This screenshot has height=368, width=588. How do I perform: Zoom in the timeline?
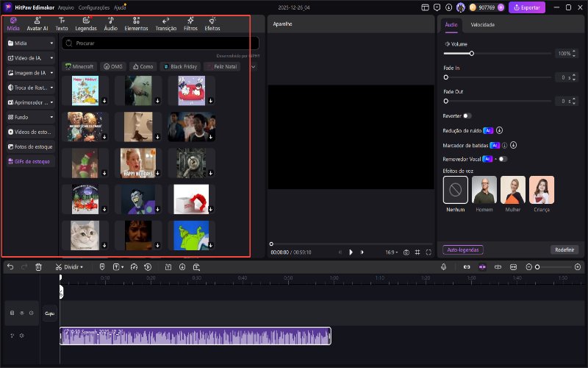(x=578, y=267)
